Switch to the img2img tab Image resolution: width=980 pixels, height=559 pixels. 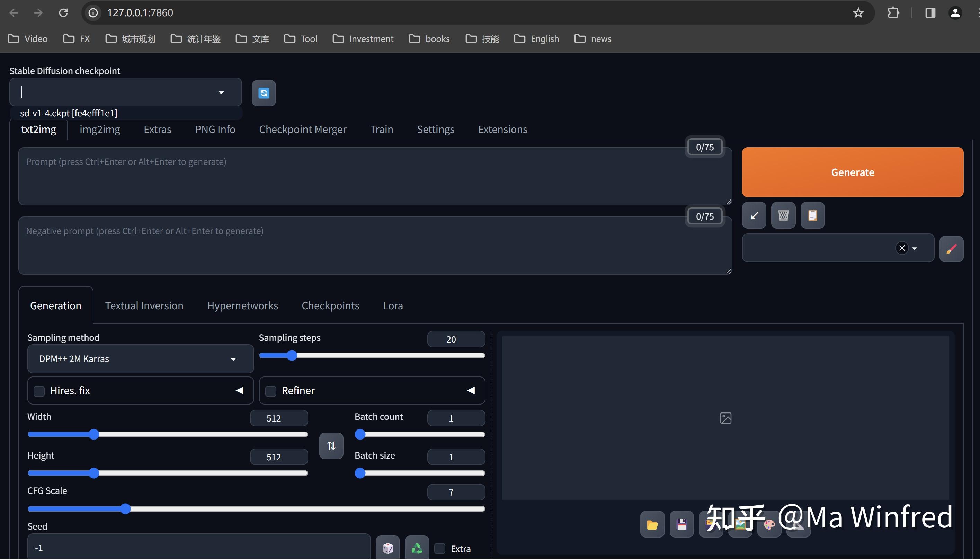(x=100, y=130)
